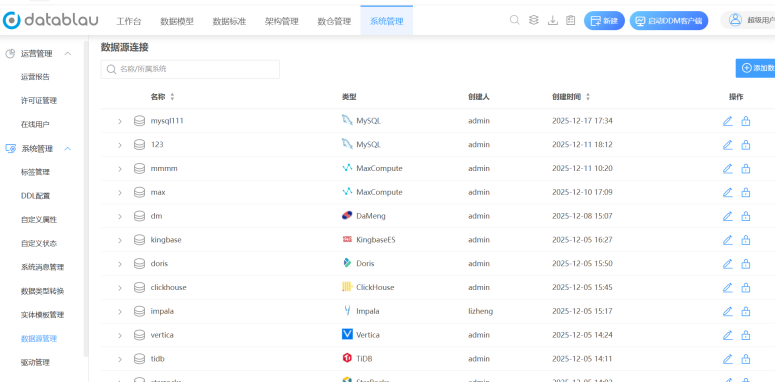Expand the 123 row
The width and height of the screenshot is (775, 382).
(x=120, y=145)
